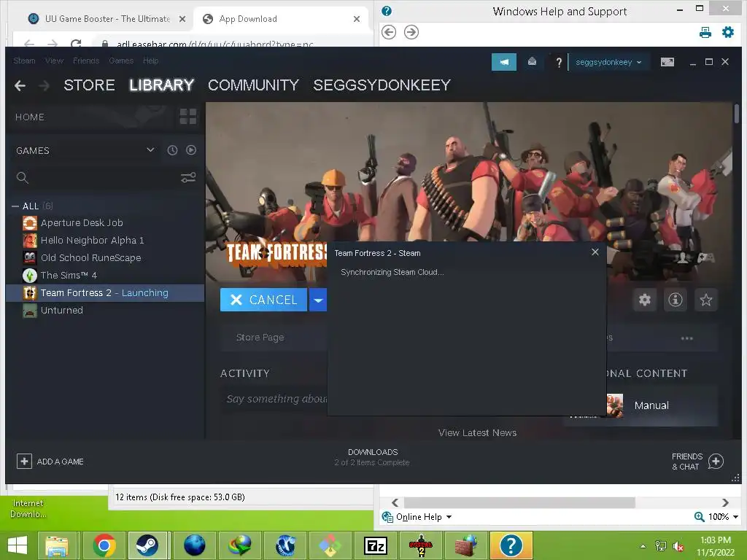Screen dimensions: 747x560
Task: Click recent games clock icon
Action: coord(172,150)
